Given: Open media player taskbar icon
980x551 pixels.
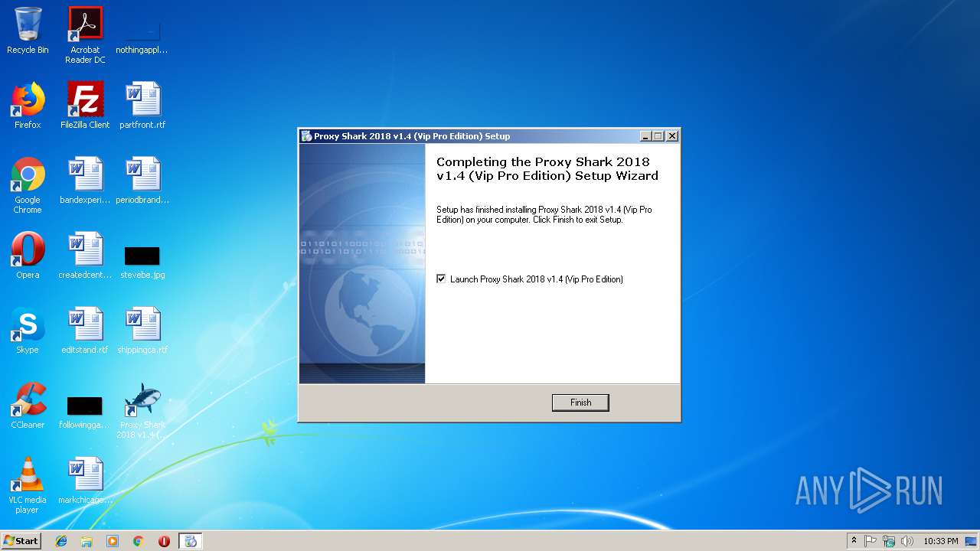Looking at the screenshot, I should 113,541.
